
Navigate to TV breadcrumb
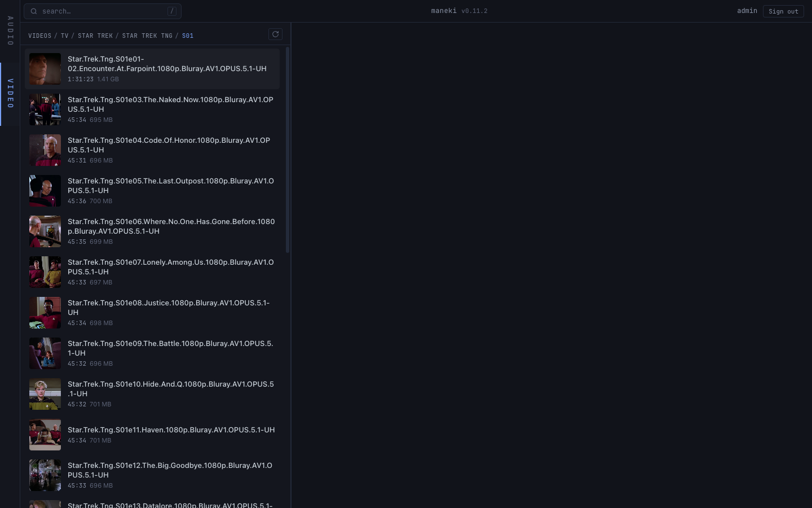(64, 36)
